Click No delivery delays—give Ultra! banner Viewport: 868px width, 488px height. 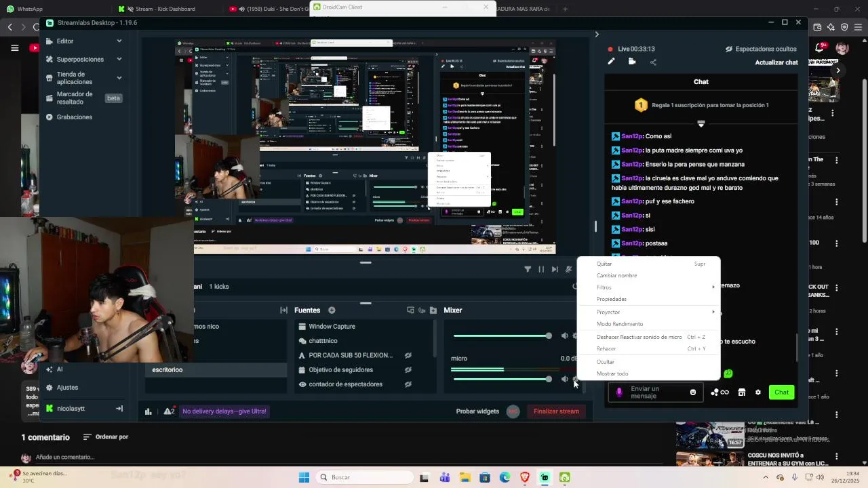[224, 411]
